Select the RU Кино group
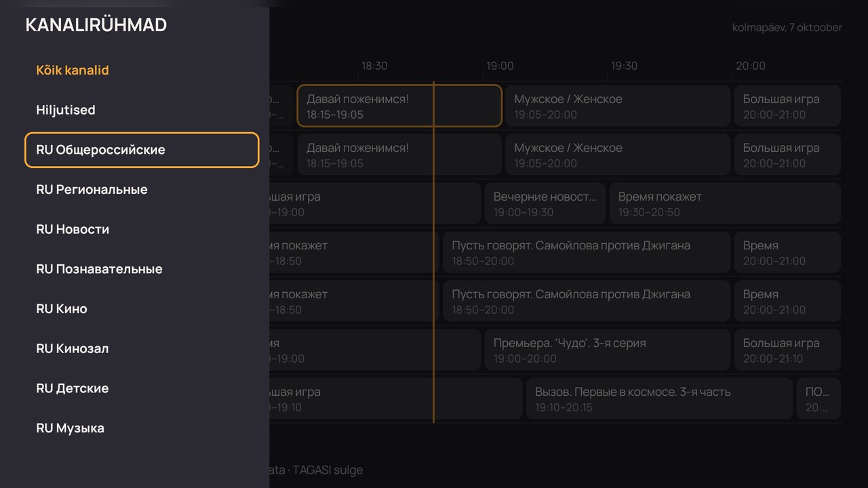The width and height of the screenshot is (868, 488). (141, 309)
